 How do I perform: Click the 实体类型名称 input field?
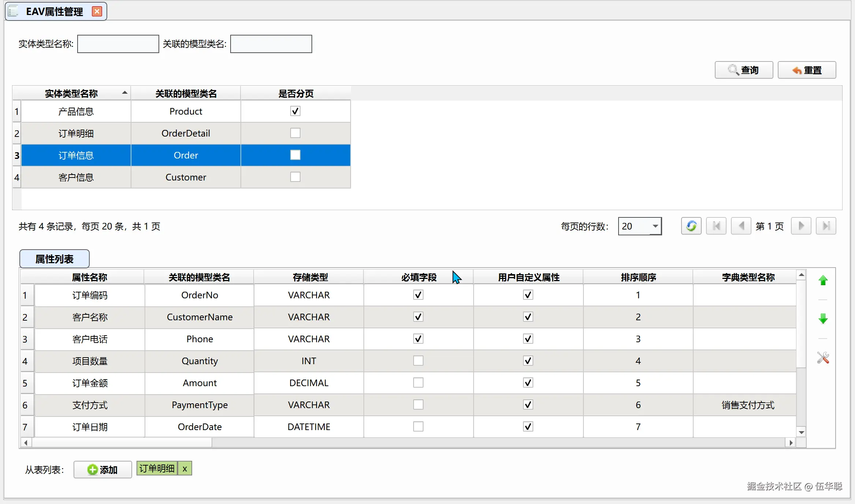point(118,44)
